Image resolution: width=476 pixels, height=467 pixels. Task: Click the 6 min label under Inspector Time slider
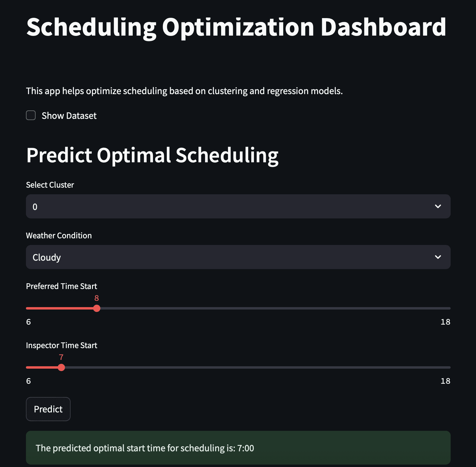pos(28,381)
